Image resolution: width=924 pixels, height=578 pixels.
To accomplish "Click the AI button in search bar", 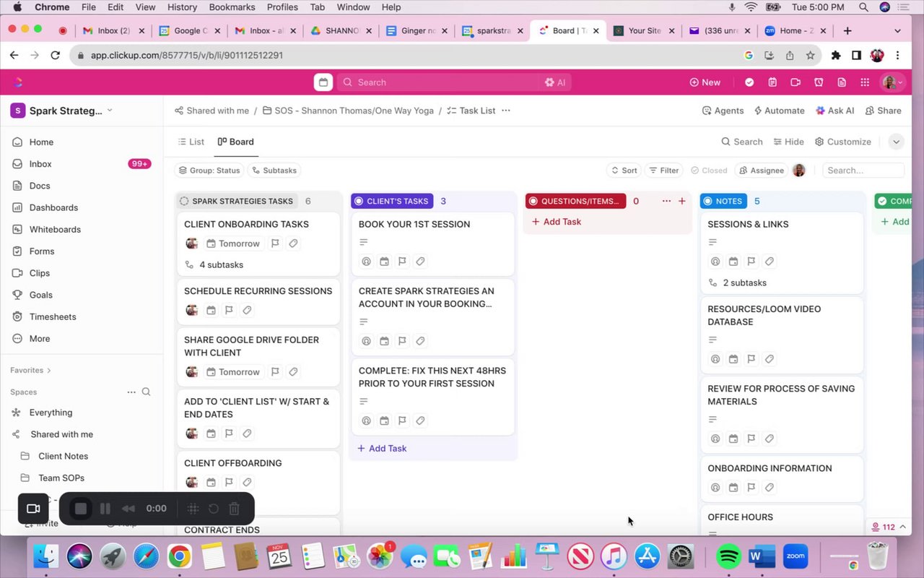I will pyautogui.click(x=555, y=82).
